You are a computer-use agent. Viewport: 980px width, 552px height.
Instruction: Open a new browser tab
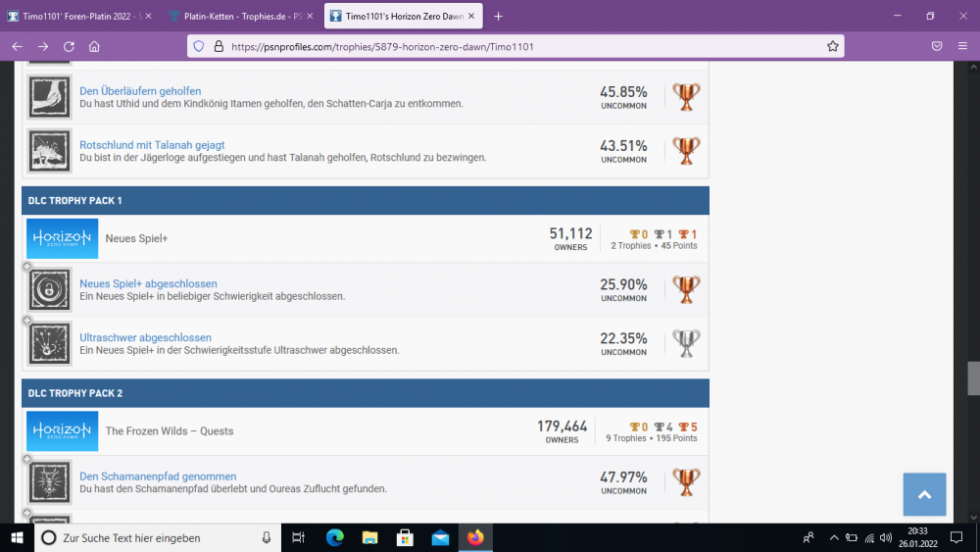498,16
